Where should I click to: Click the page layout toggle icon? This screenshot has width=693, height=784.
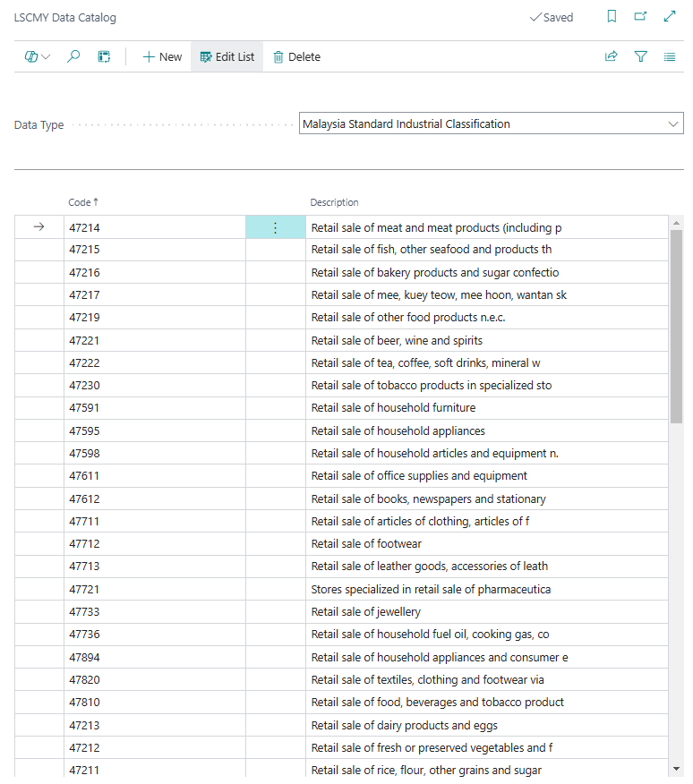coord(104,56)
